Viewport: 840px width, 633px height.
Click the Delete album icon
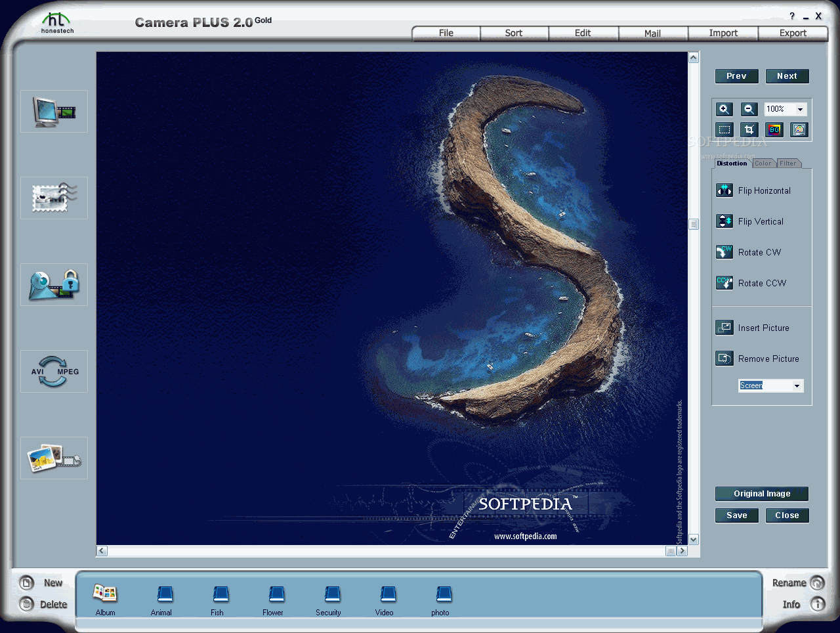[27, 604]
